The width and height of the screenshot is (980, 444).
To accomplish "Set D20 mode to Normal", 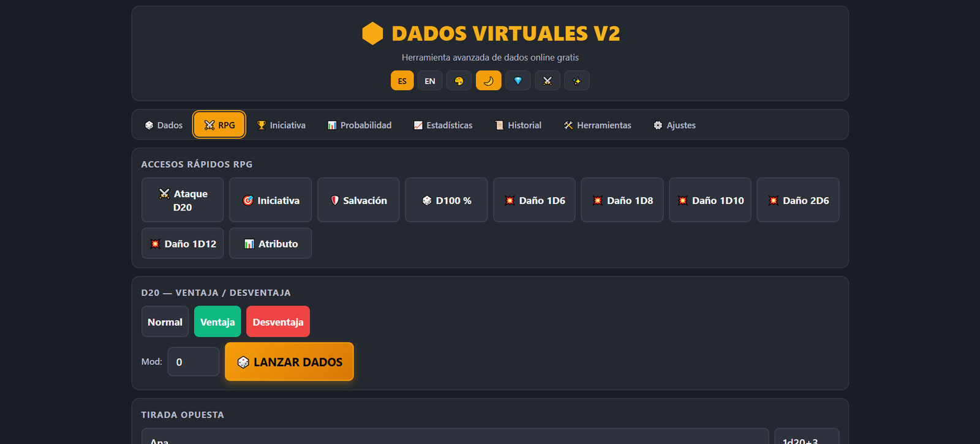I will (165, 322).
